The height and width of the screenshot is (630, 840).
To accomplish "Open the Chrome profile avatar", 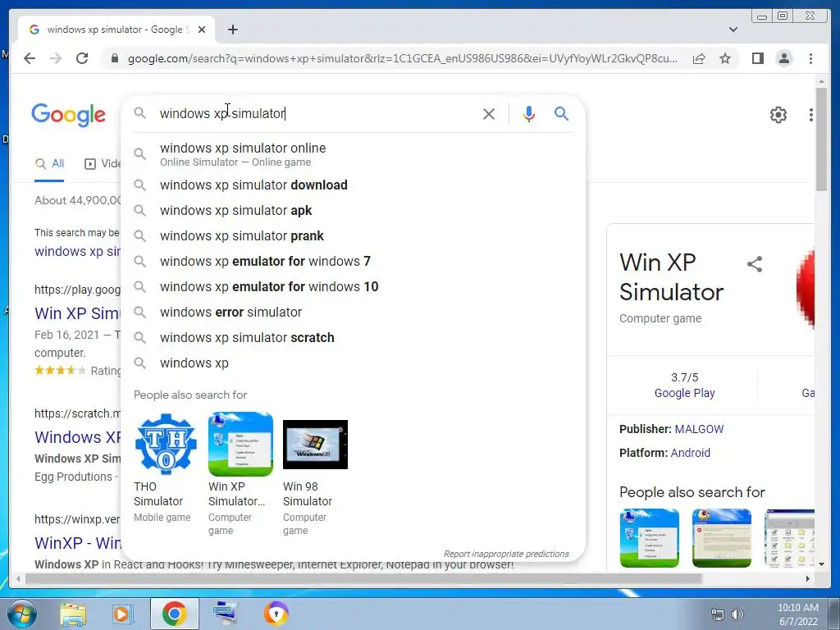I will (x=783, y=58).
